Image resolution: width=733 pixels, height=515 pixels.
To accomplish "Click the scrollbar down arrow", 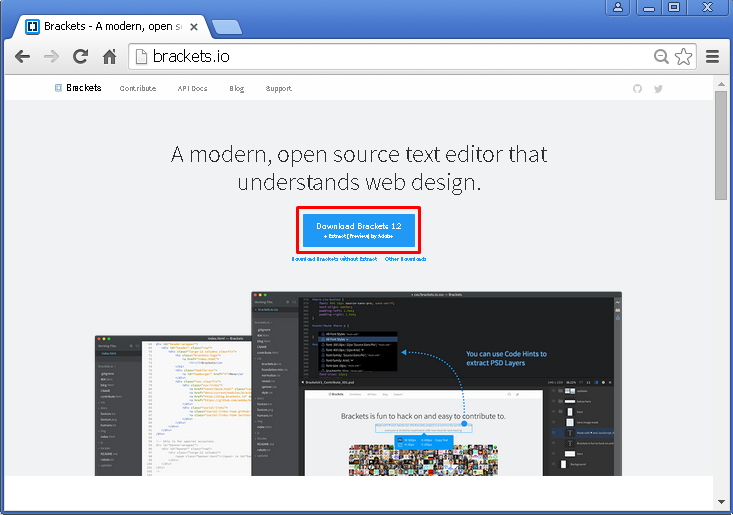I will (x=721, y=502).
